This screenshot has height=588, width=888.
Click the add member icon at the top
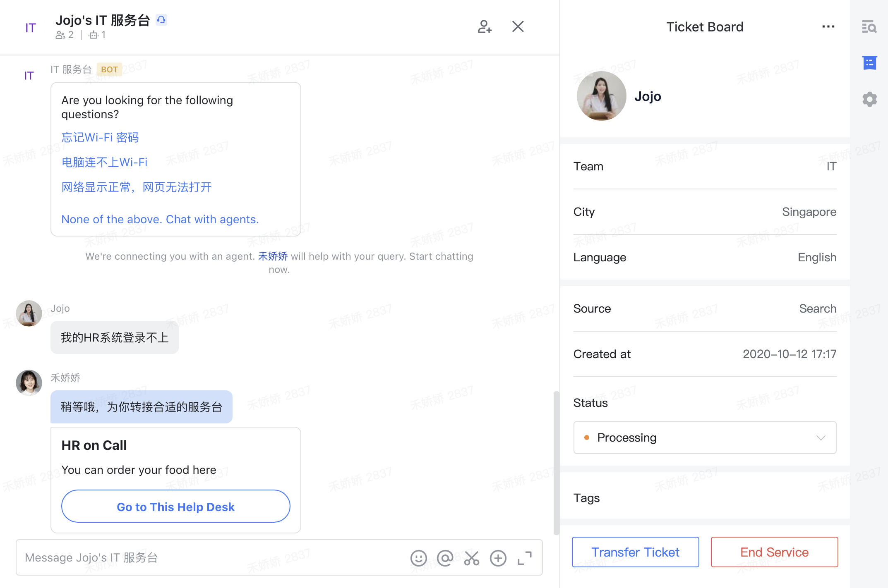(485, 26)
